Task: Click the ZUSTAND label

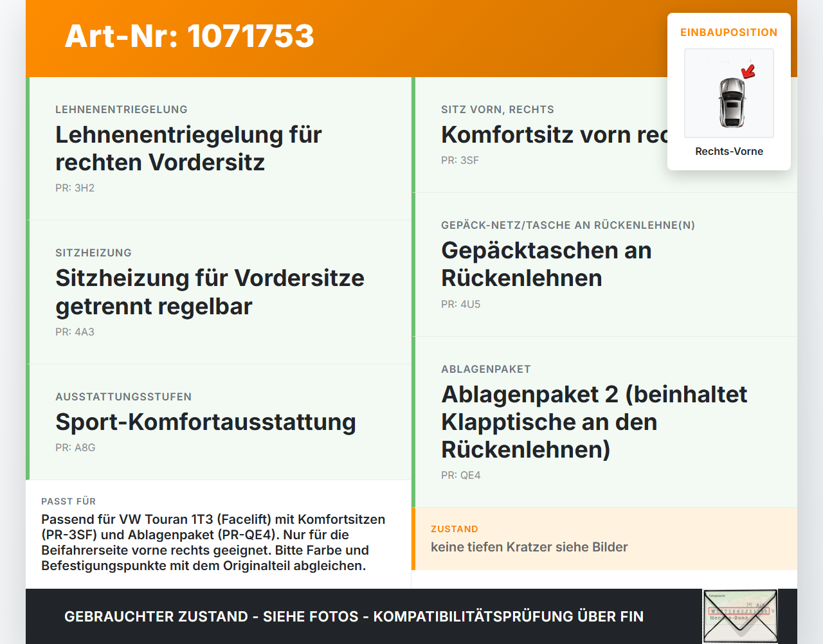Action: pyautogui.click(x=454, y=529)
